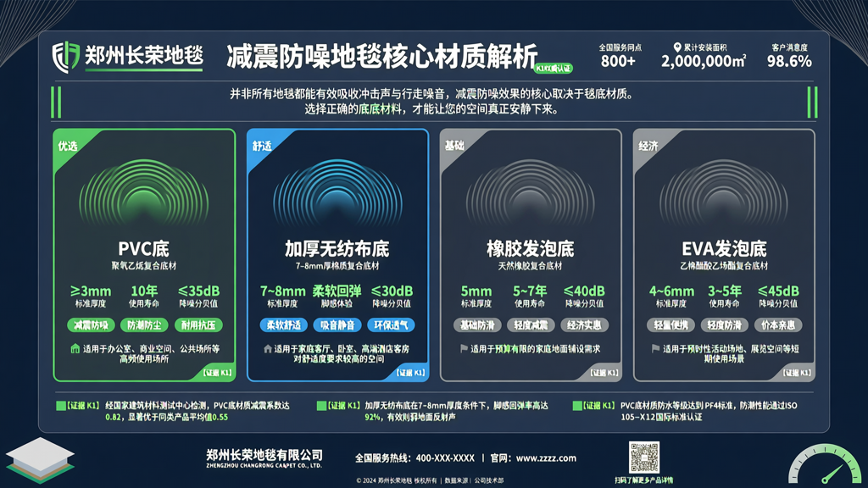Click the 经济实惠 pill tag
The width and height of the screenshot is (868, 488).
(x=584, y=325)
